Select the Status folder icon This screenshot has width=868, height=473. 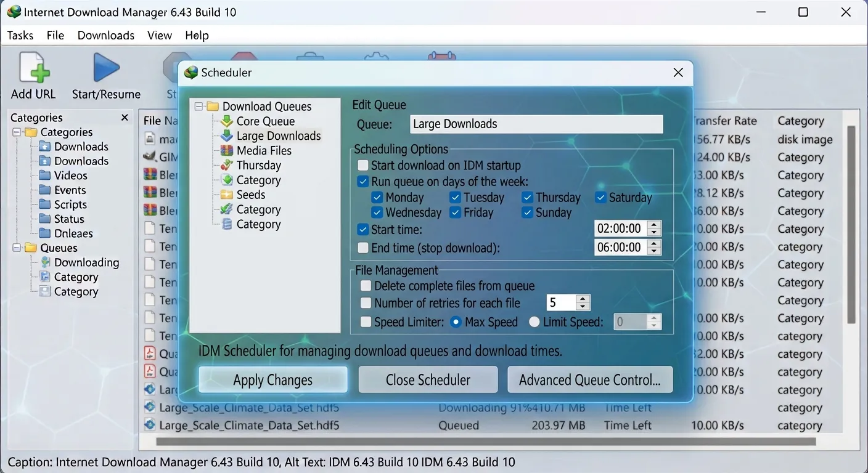click(x=44, y=219)
